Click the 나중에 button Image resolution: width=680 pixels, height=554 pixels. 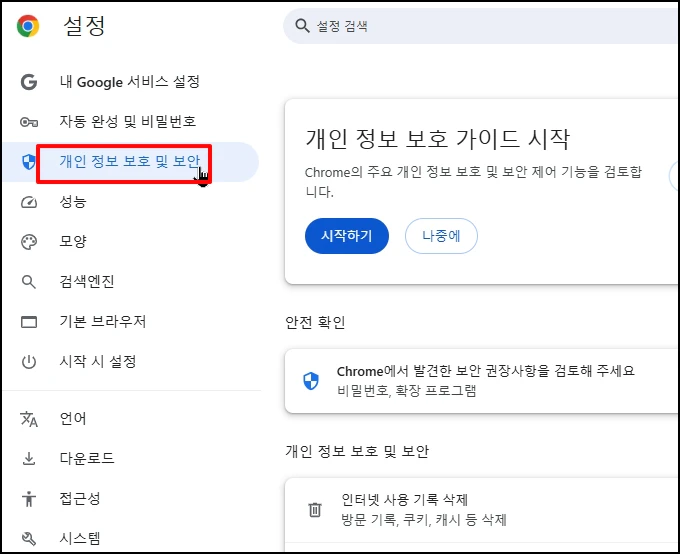click(x=441, y=236)
